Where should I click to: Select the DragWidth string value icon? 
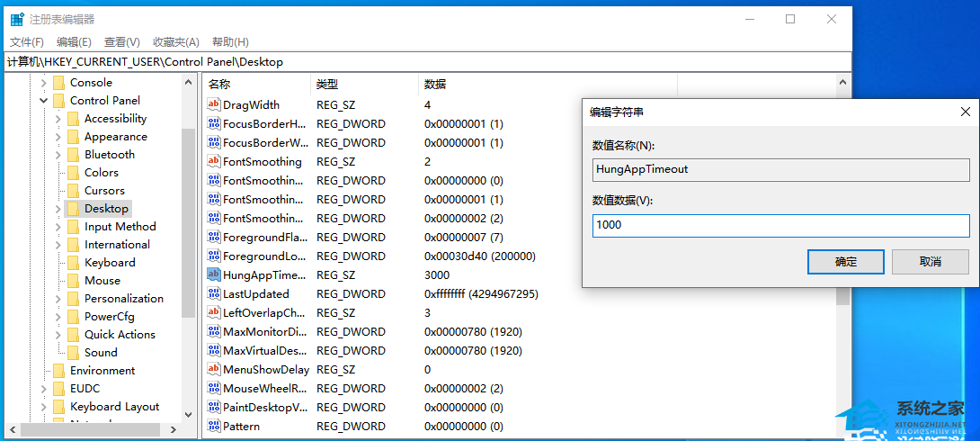214,105
